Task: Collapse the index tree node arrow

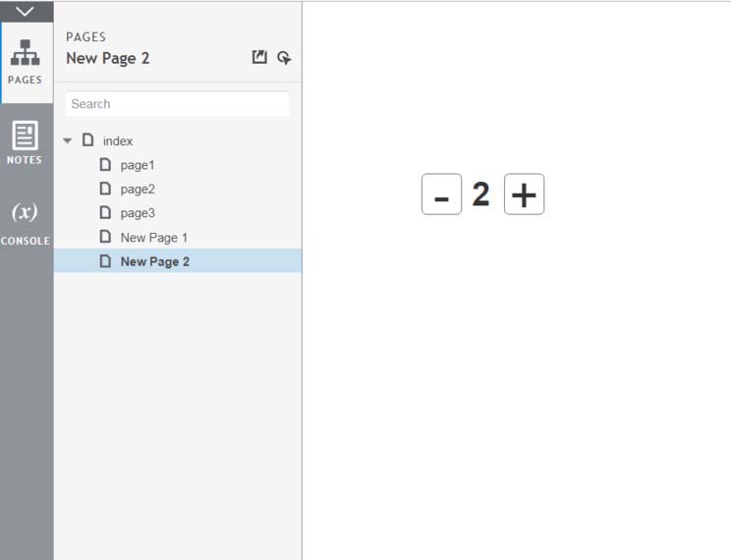Action: [x=68, y=141]
